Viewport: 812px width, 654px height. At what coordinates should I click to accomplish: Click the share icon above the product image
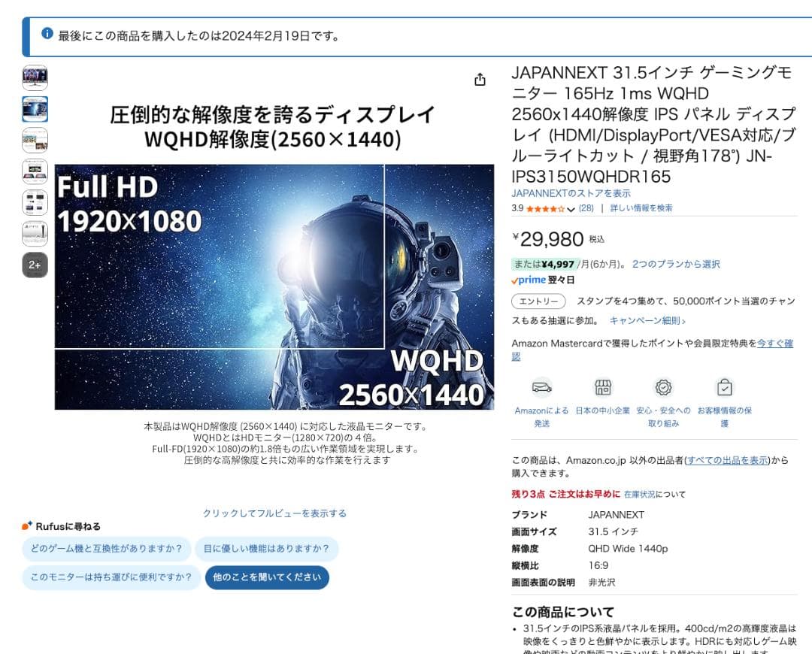pos(480,79)
